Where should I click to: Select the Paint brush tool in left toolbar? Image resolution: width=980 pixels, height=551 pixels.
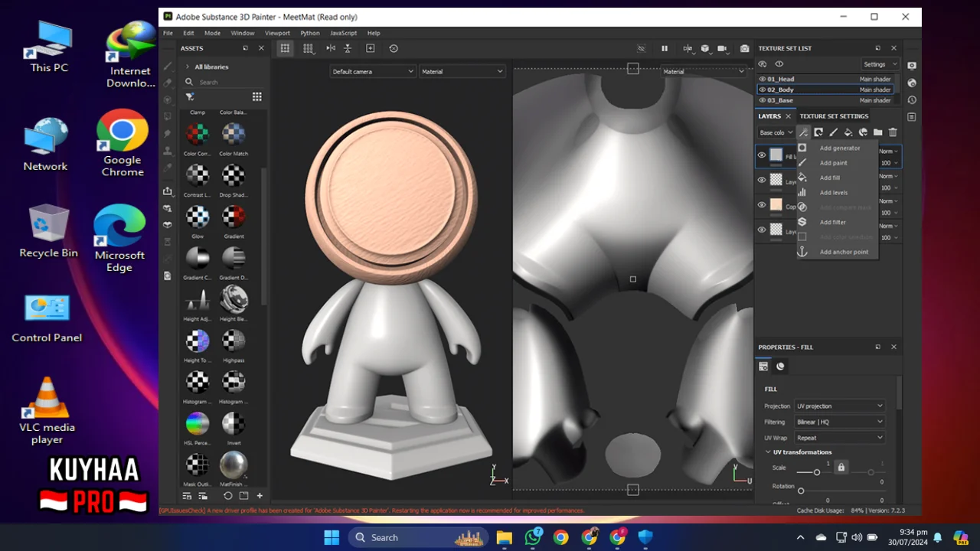click(168, 67)
